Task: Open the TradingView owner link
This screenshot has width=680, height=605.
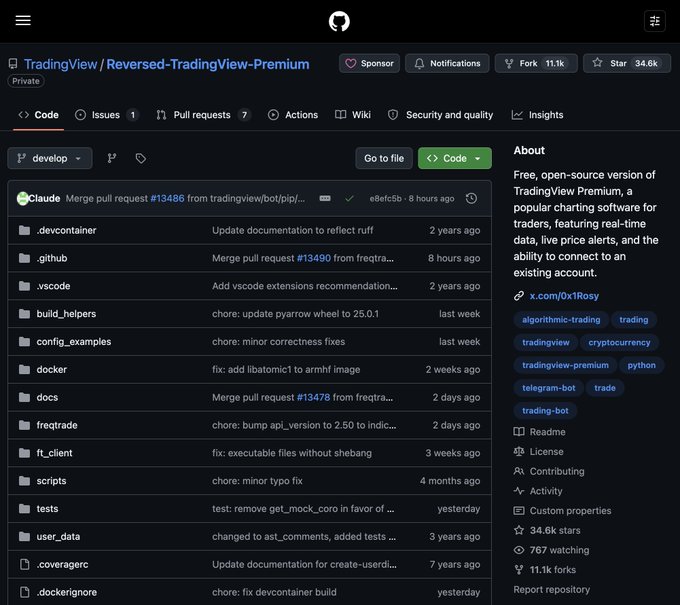Action: [x=61, y=64]
